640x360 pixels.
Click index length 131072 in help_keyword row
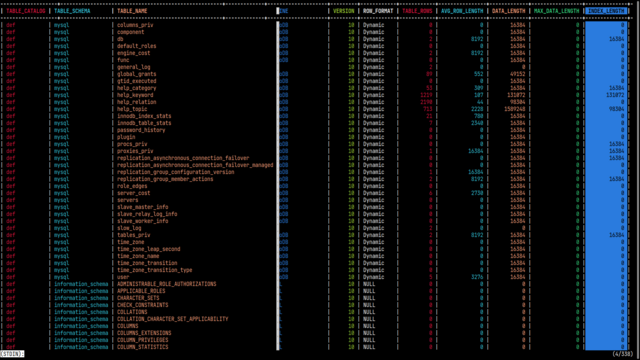(x=615, y=95)
